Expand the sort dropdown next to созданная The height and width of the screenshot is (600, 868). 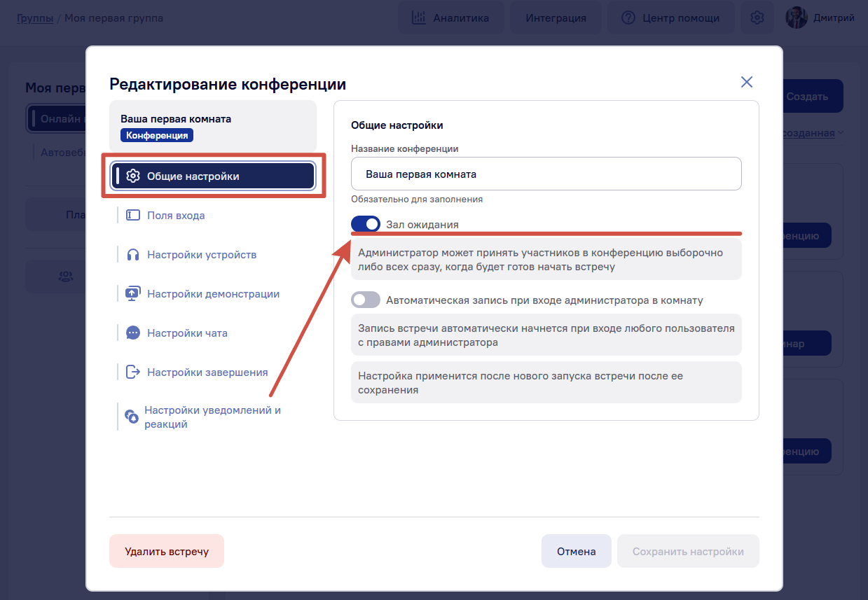[841, 133]
